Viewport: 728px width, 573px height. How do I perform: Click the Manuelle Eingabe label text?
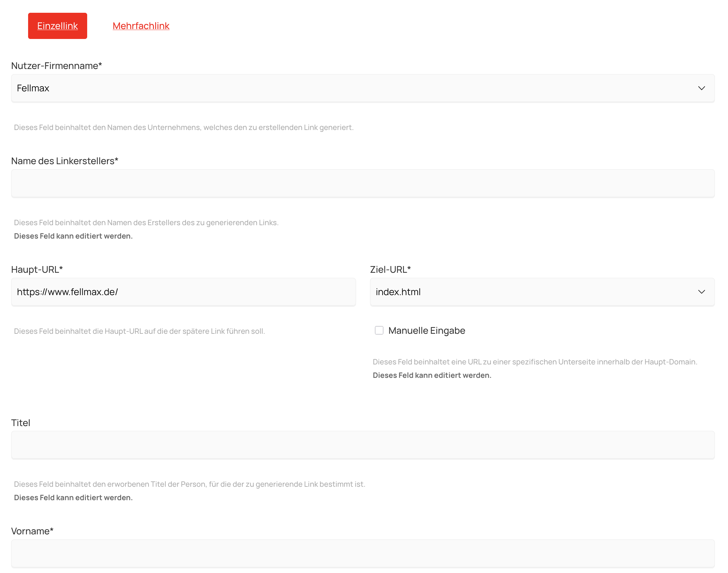427,331
